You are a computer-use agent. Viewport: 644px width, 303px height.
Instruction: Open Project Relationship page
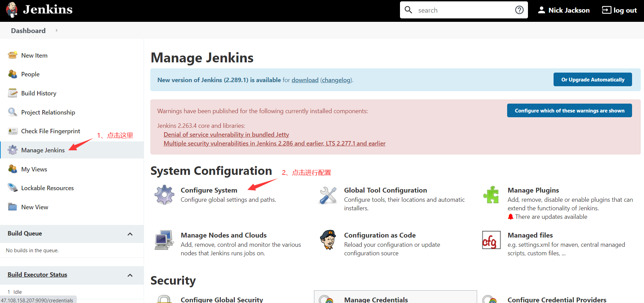tap(48, 112)
